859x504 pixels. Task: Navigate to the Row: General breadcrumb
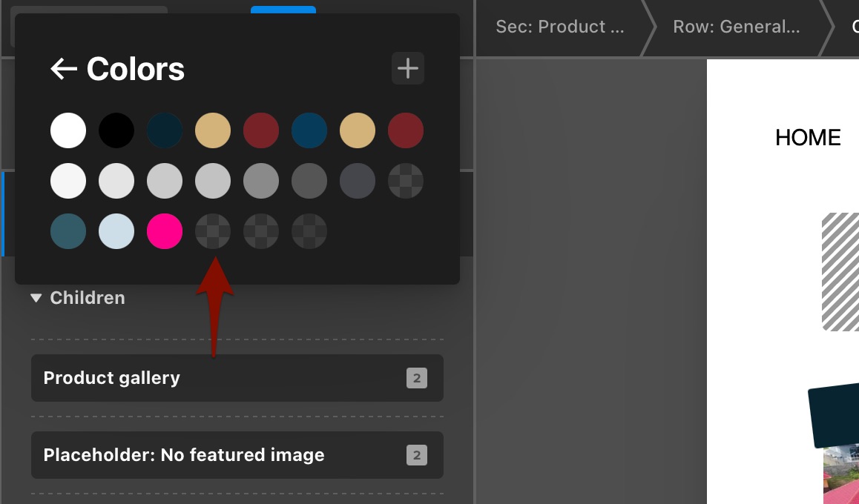click(736, 27)
